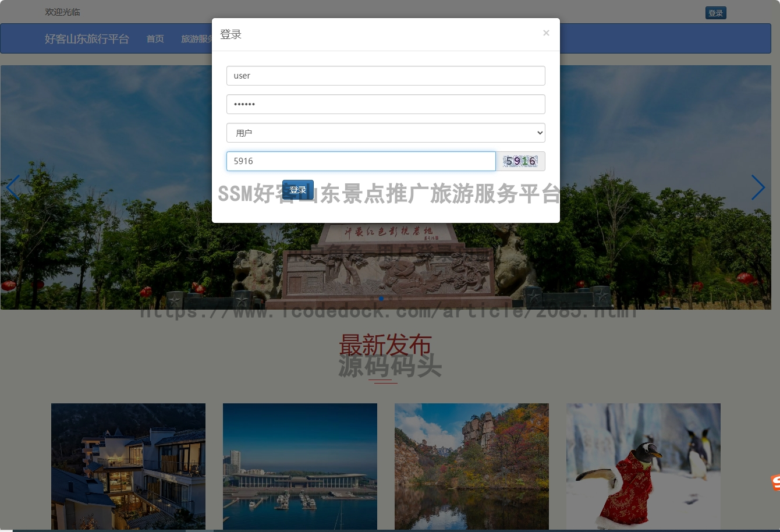Image resolution: width=780 pixels, height=532 pixels.
Task: Open the 旅游服务 navigation menu item
Action: pyautogui.click(x=197, y=38)
